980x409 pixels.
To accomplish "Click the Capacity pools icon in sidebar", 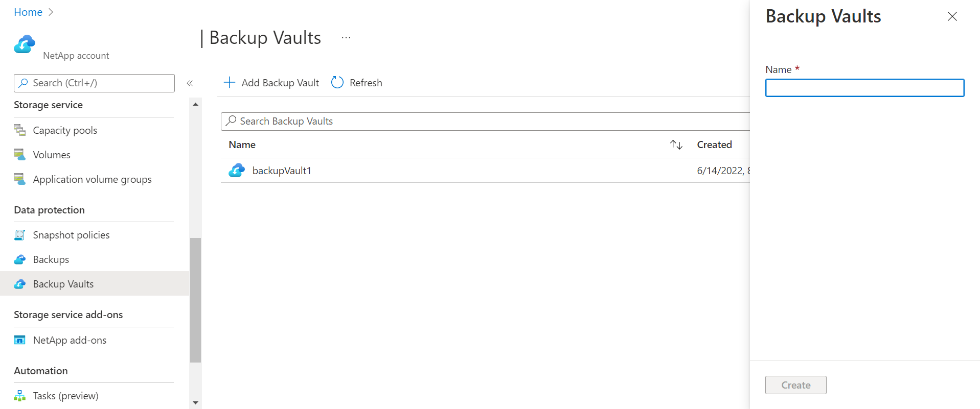I will point(19,130).
